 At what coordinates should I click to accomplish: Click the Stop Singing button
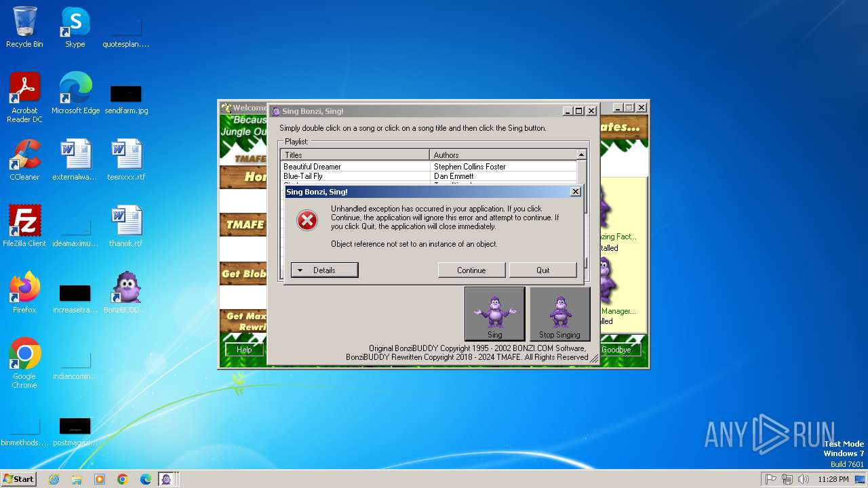[559, 314]
